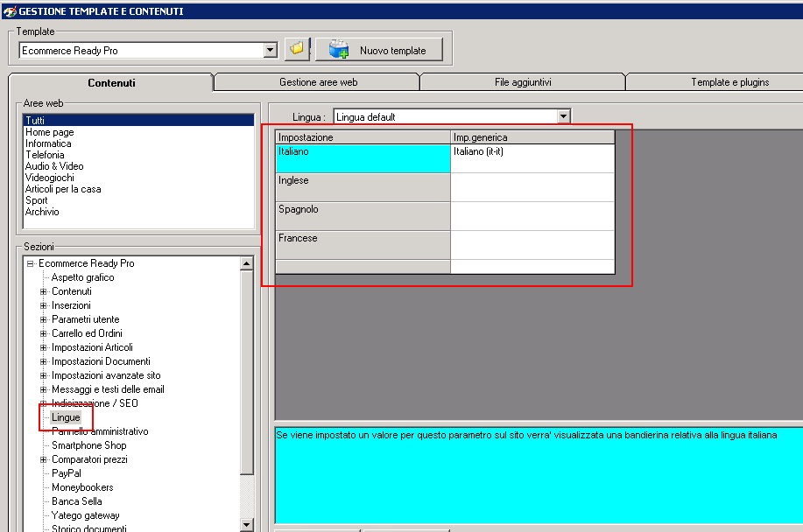Expand the Contenuti tree node
The image size is (803, 532).
(44, 291)
